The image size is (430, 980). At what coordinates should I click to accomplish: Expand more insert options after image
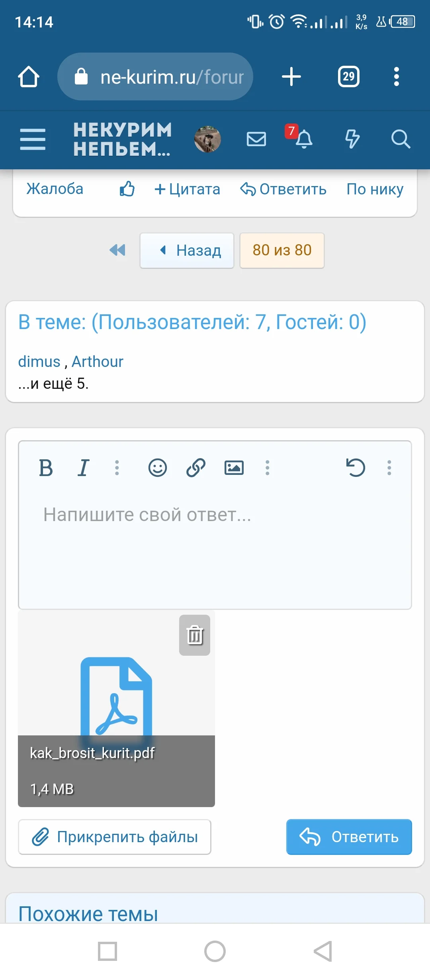coord(267,468)
